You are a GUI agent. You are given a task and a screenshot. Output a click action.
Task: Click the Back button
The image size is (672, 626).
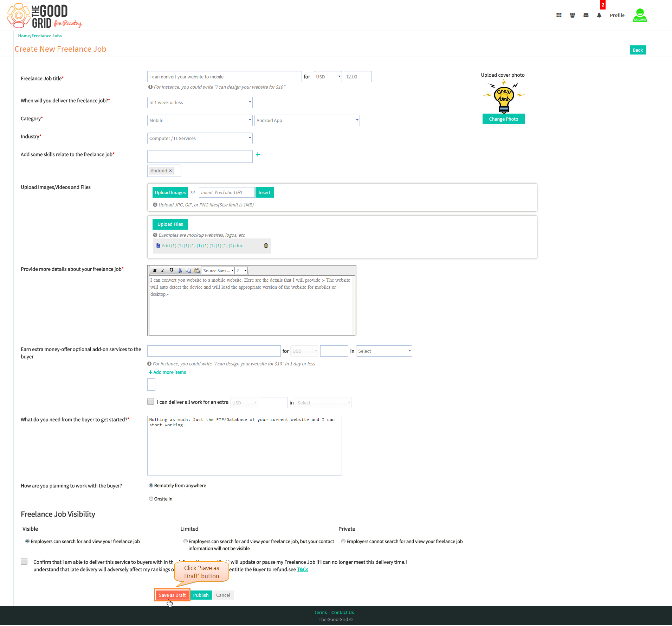point(638,50)
